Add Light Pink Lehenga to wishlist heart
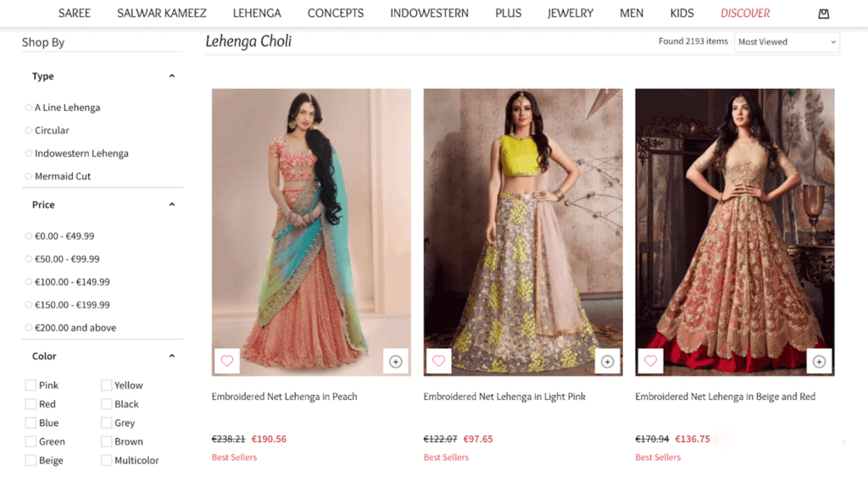868x482 pixels. [438, 362]
